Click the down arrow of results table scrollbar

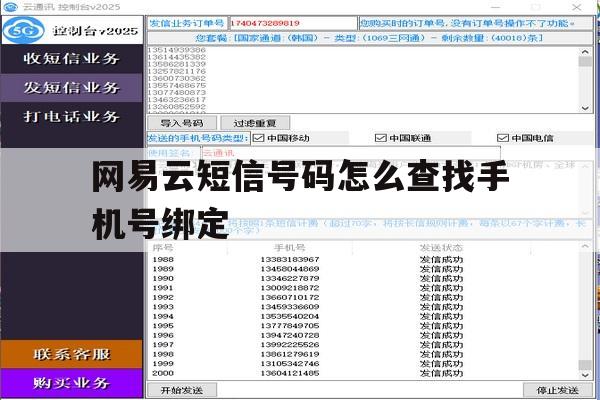point(585,376)
